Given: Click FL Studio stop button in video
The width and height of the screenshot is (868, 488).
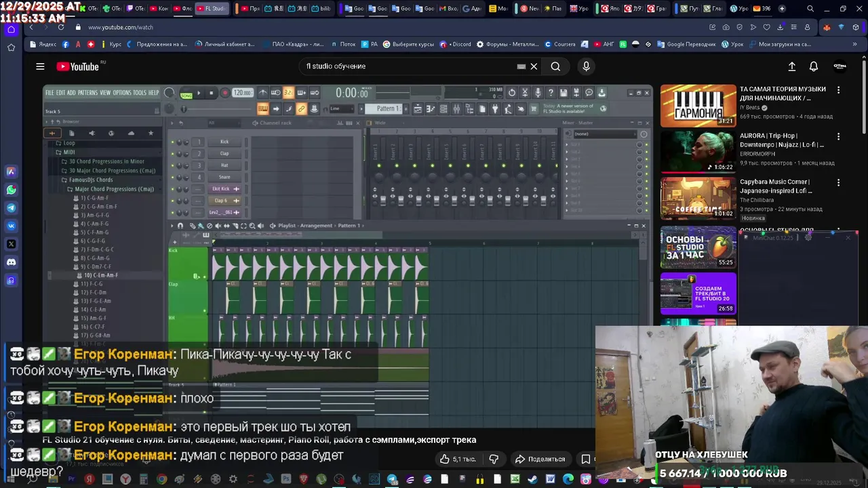Looking at the screenshot, I should point(211,93).
